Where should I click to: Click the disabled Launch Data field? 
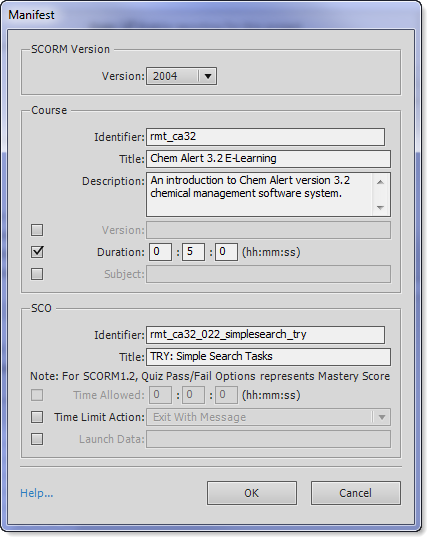tap(268, 439)
